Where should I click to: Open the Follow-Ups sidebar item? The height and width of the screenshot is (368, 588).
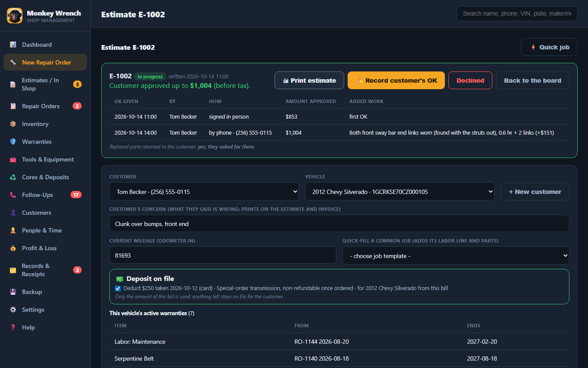pyautogui.click(x=45, y=195)
